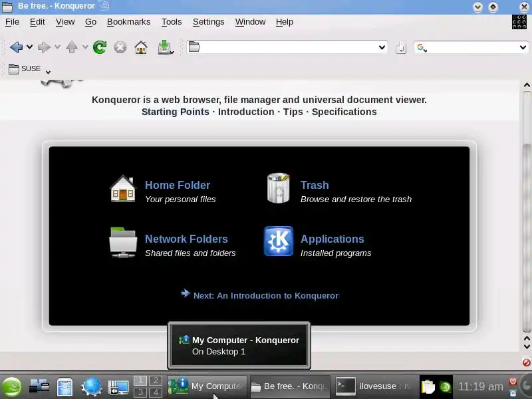Switch to virtual desktop 4
Screen dimensions: 532x399
click(156, 392)
